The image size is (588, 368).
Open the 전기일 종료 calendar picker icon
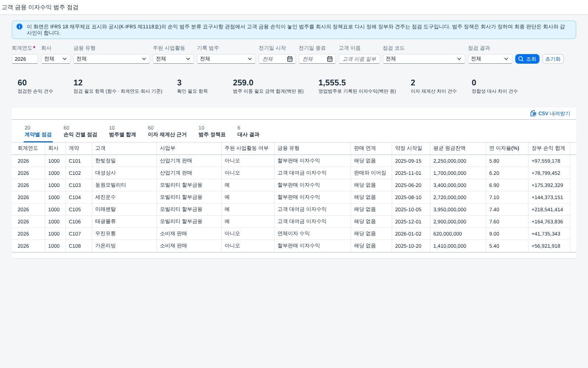[330, 59]
